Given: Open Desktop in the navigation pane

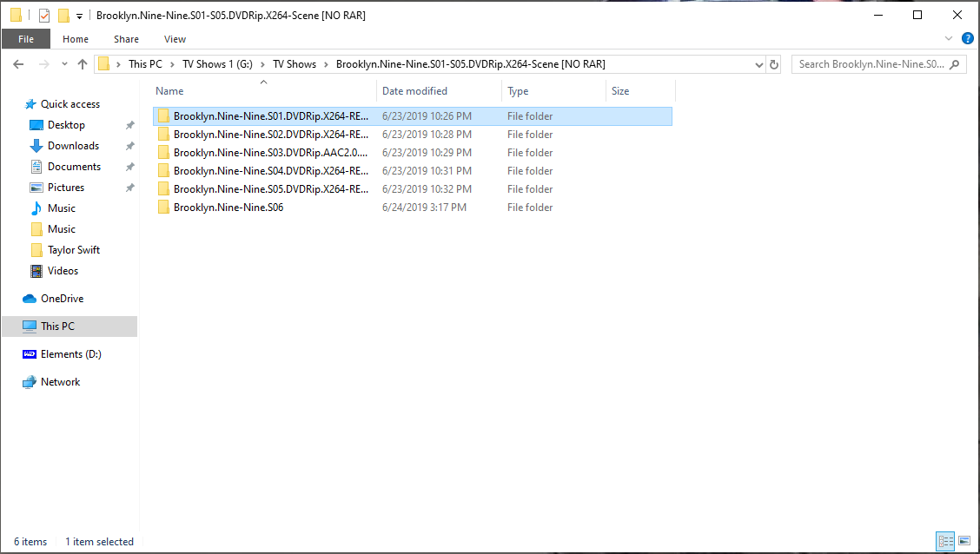Looking at the screenshot, I should 66,125.
